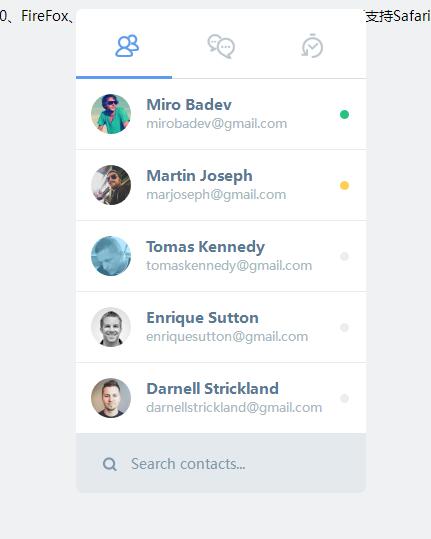Screen dimensions: 431x539
Task: Open the Darnell Strickland contact name
Action: (x=212, y=389)
